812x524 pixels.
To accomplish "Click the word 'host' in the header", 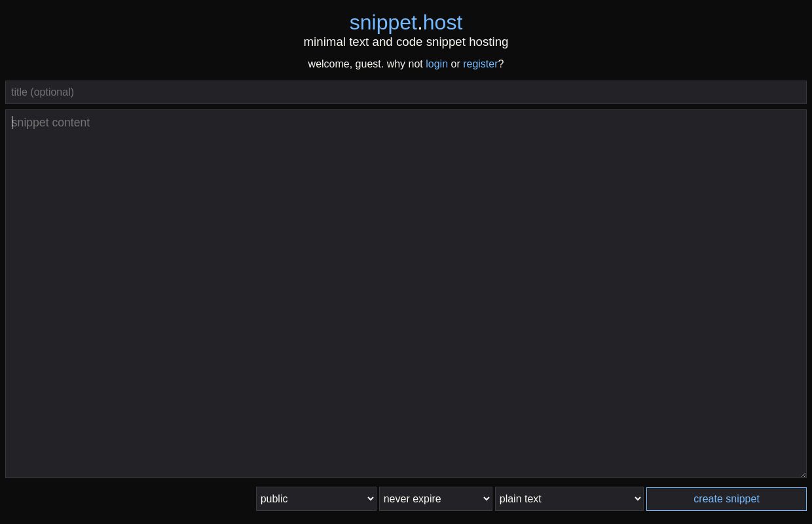I will coord(443,22).
